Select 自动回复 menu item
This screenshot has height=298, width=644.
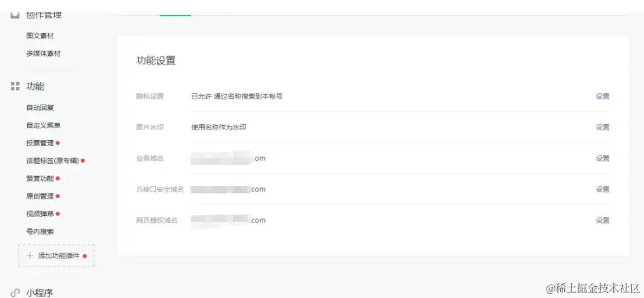tap(40, 108)
